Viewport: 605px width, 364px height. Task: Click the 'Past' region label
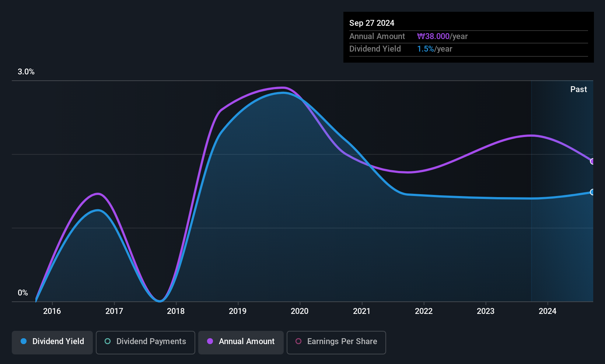coord(578,90)
